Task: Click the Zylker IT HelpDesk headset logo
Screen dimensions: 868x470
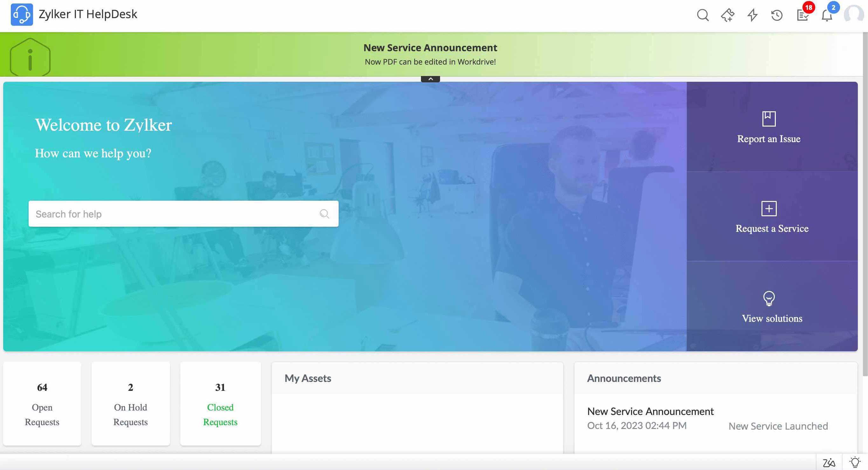Action: point(22,15)
